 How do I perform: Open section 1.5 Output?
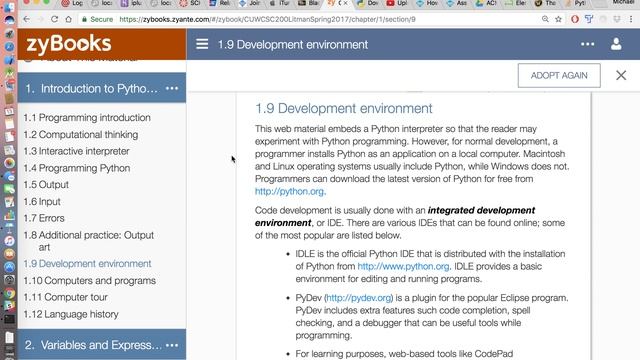click(46, 184)
